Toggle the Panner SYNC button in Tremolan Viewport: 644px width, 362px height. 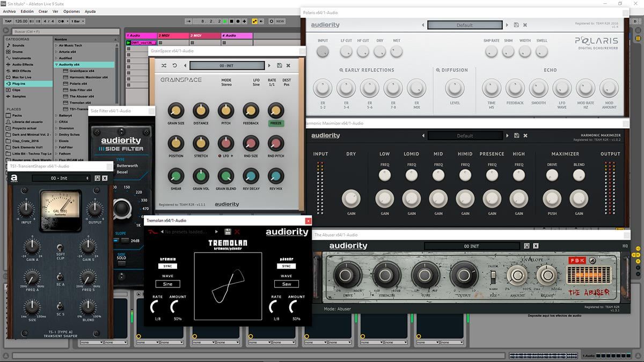pos(286,266)
